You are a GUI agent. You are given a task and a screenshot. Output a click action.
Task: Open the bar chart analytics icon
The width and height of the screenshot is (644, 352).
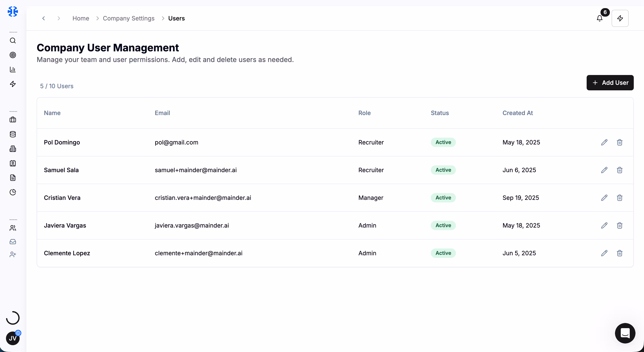(13, 69)
